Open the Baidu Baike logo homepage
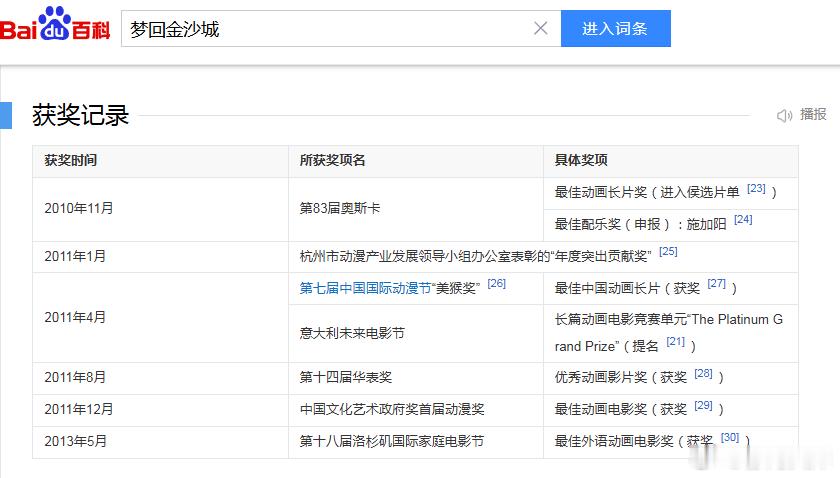 pyautogui.click(x=55, y=25)
